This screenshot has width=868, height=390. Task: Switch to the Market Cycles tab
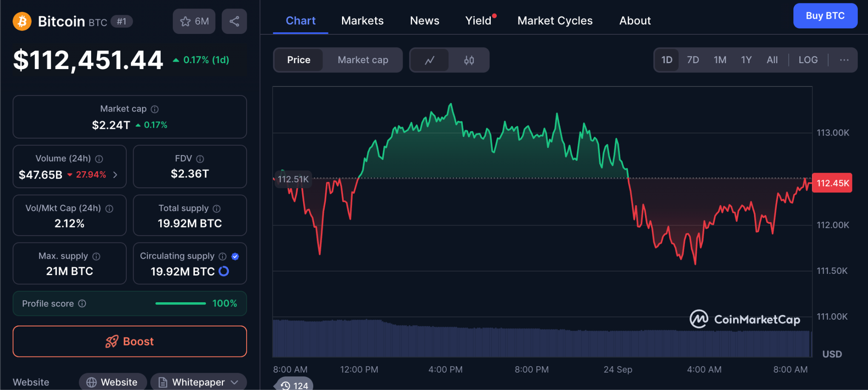click(x=555, y=21)
